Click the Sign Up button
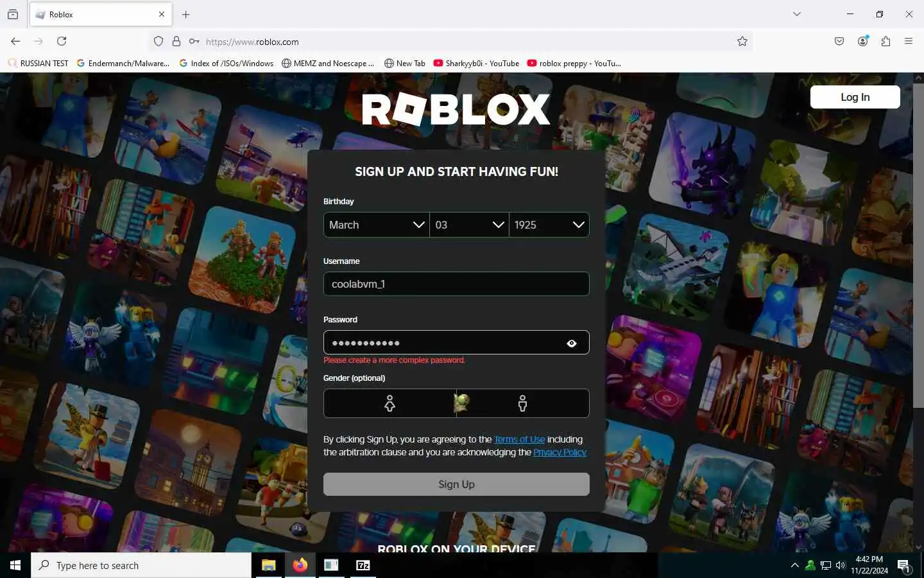 pyautogui.click(x=456, y=484)
